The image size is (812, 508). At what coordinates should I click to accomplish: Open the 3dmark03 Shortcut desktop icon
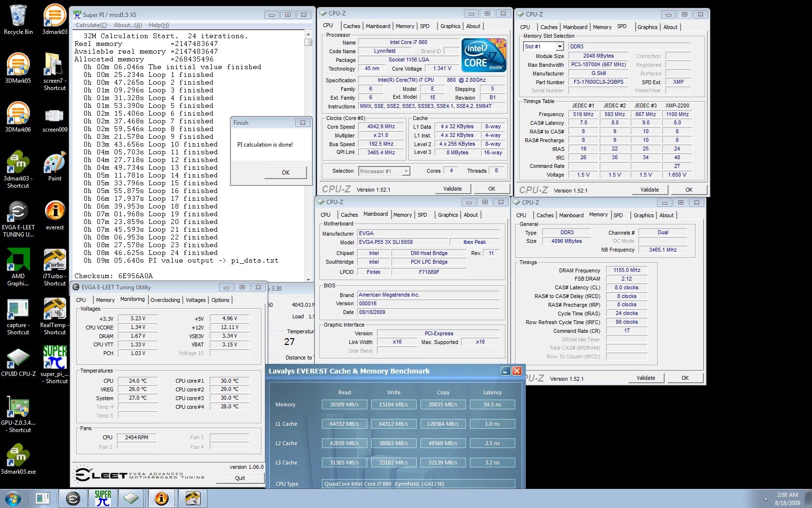coord(18,169)
